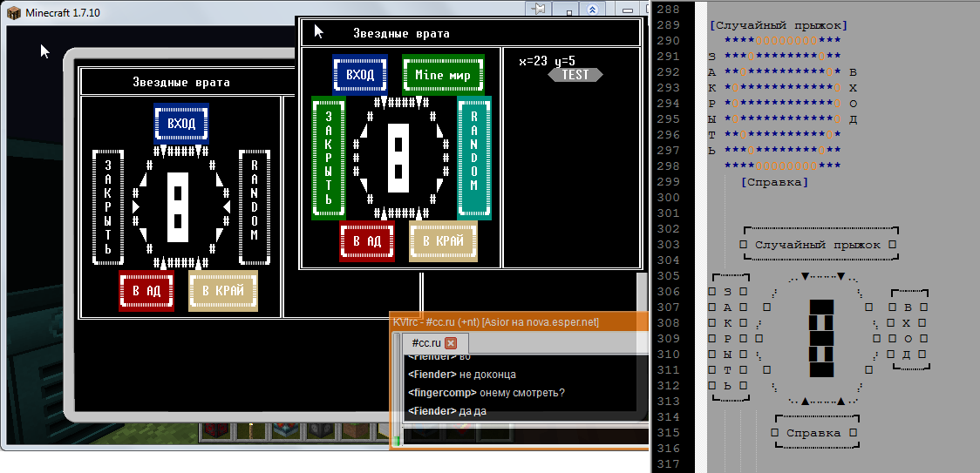Click the KVIrc window title bar
Viewport: 980px width, 473px height.
519,321
